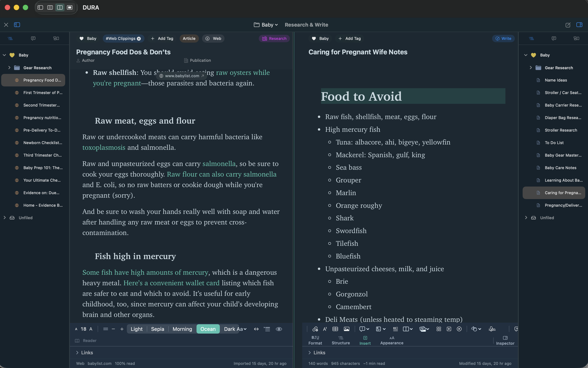Switch to single sidebar window layout
Viewport: 588px width, 368px height.
40,8
